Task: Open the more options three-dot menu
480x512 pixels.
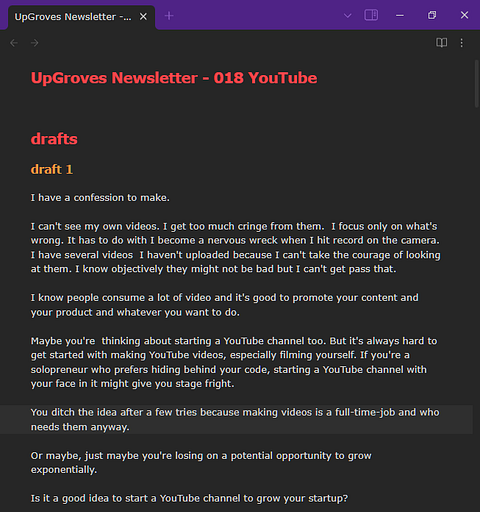Action: coord(462,43)
